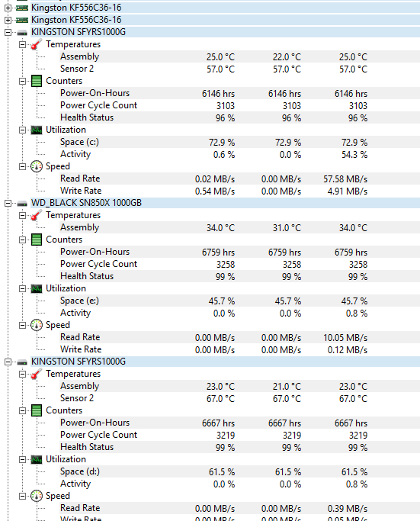The width and height of the screenshot is (420, 521).
Task: Select Sensor 2 label in the 57.0 °C row
Action: pyautogui.click(x=77, y=69)
